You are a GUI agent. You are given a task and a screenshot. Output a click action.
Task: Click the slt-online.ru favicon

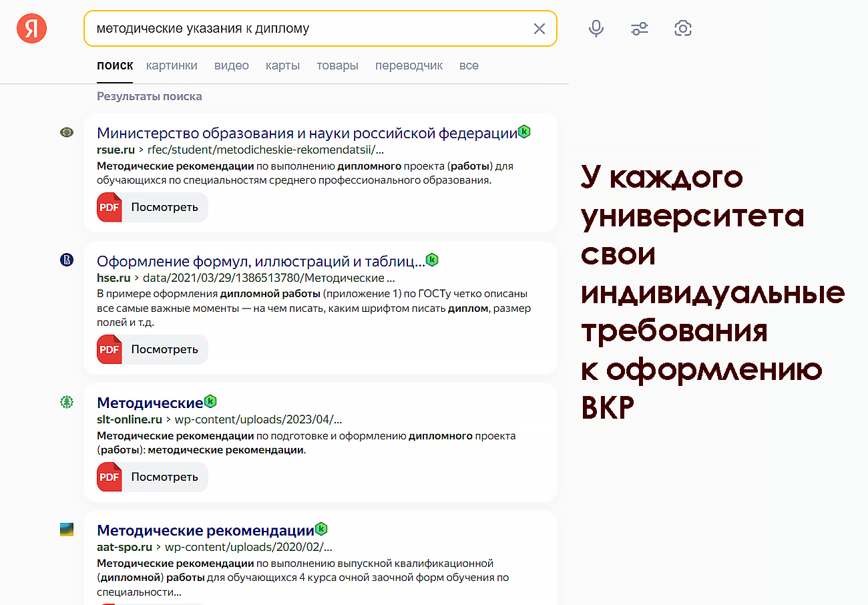[67, 402]
